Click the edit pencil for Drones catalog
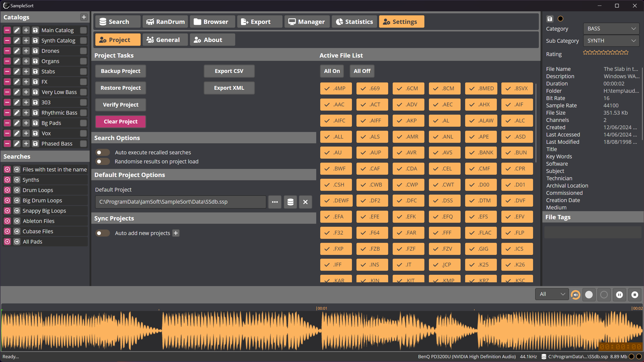 [x=17, y=51]
